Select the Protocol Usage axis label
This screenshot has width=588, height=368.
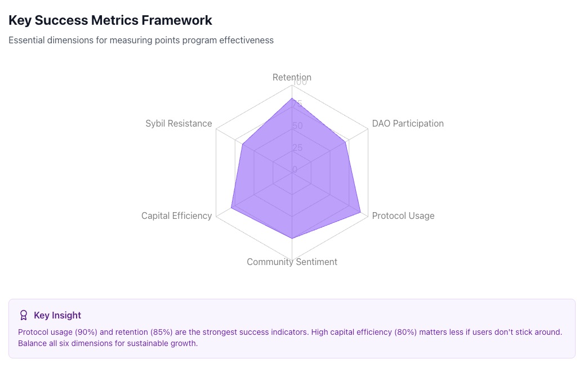click(403, 216)
